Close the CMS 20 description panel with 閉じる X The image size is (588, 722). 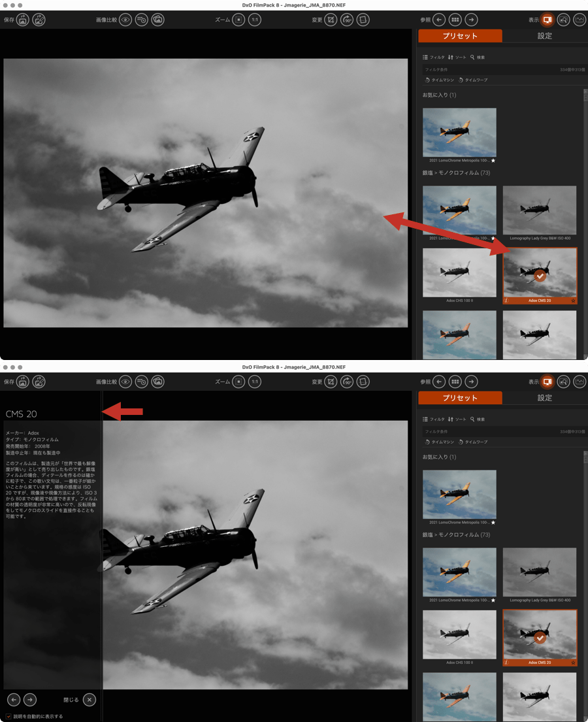coord(90,700)
